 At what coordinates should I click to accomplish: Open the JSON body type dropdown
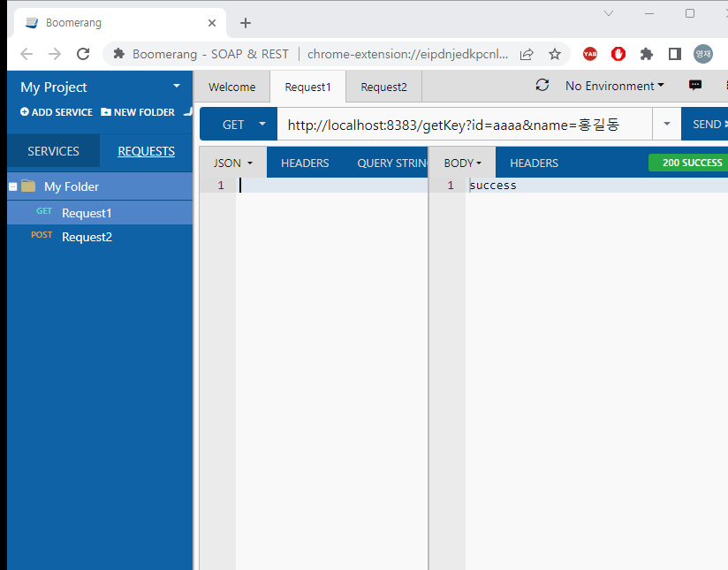pos(233,163)
